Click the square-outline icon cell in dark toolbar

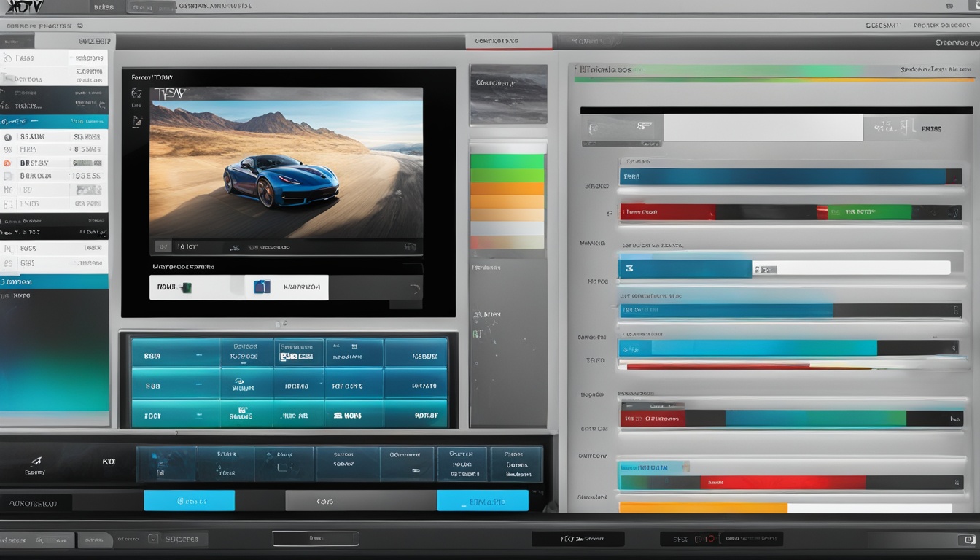pos(284,464)
